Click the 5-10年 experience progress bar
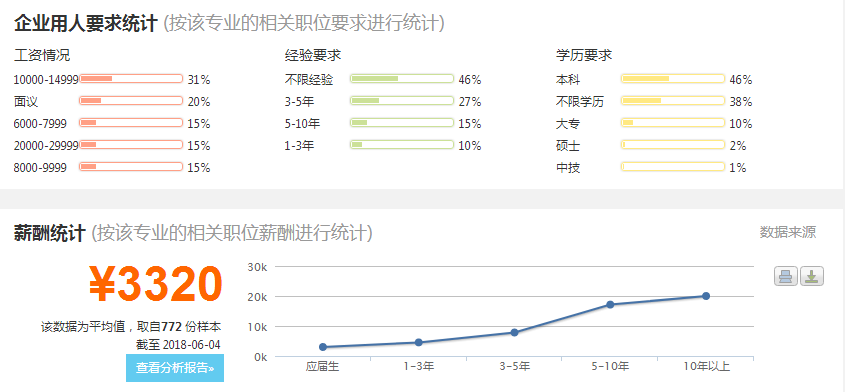 tap(402, 122)
